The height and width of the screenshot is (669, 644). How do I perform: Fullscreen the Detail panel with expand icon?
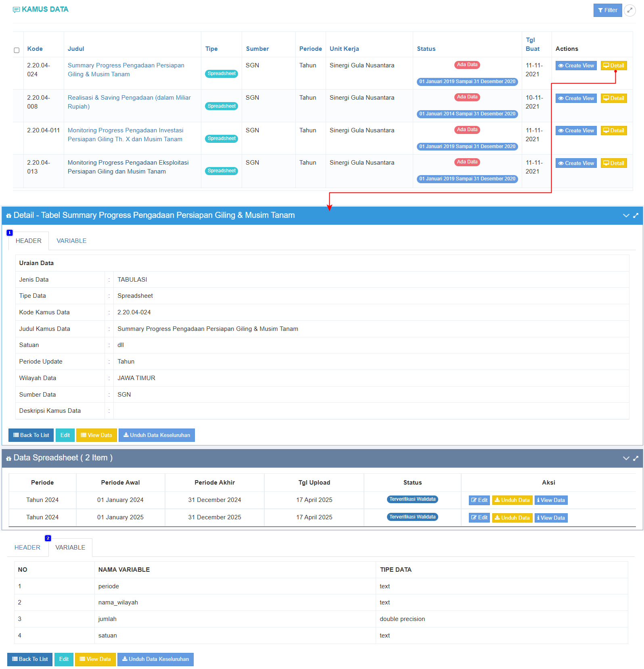click(x=636, y=215)
